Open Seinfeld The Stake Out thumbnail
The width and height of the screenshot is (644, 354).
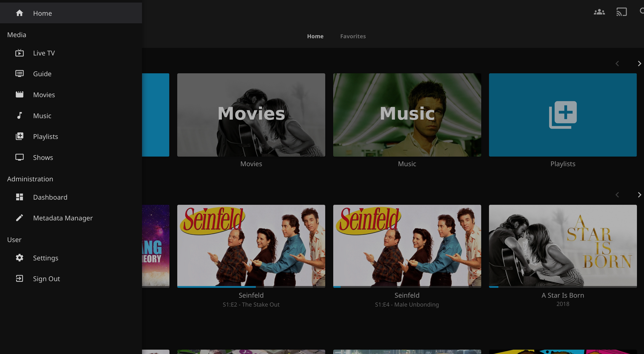click(x=251, y=246)
